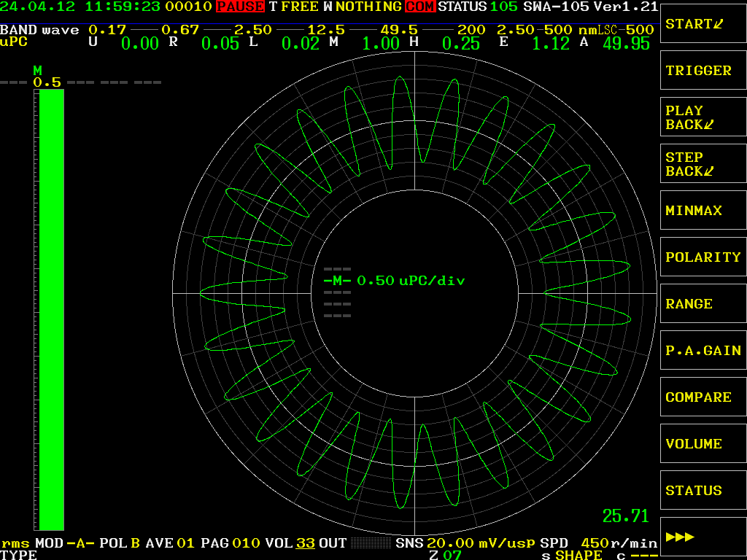Click the U band value 0.00
This screenshot has height=560, width=747.
click(x=139, y=44)
